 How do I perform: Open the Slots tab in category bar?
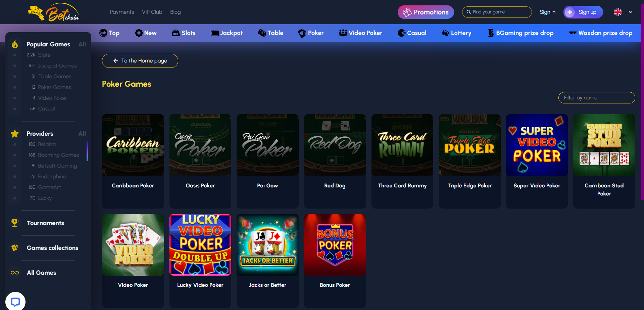[x=184, y=33]
